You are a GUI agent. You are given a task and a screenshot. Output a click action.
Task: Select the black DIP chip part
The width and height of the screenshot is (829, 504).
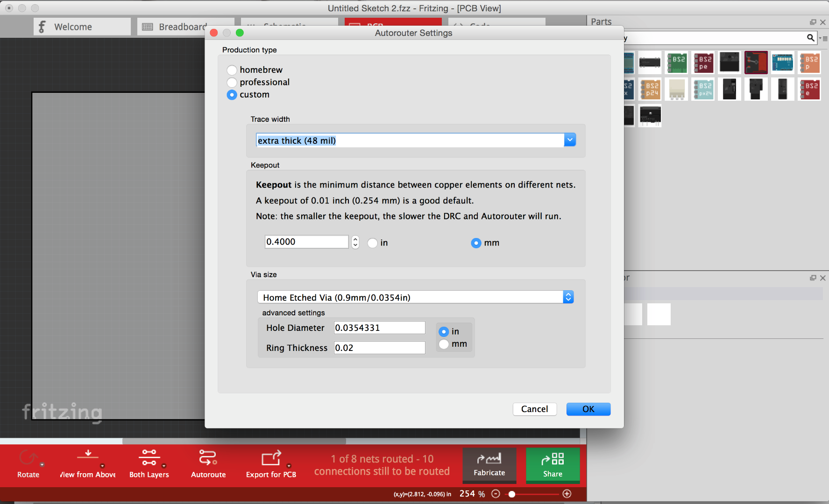[650, 63]
